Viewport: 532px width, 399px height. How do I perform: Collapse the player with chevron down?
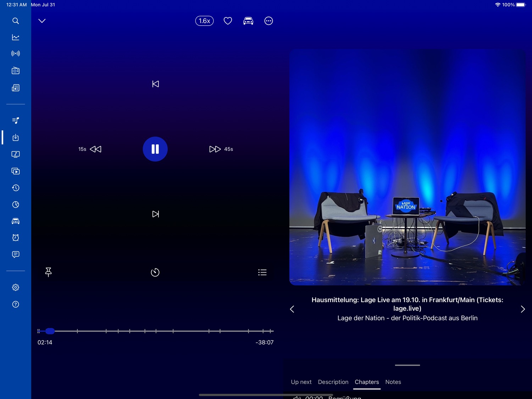point(42,21)
